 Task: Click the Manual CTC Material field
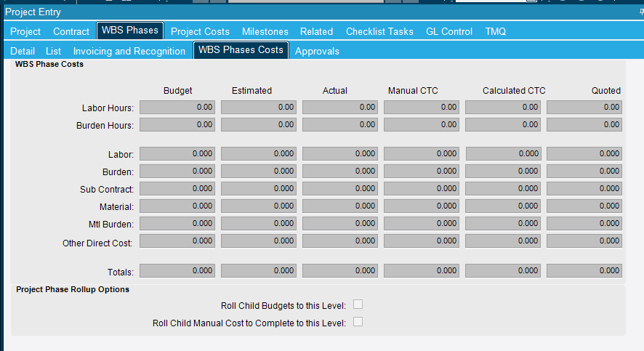[422, 206]
